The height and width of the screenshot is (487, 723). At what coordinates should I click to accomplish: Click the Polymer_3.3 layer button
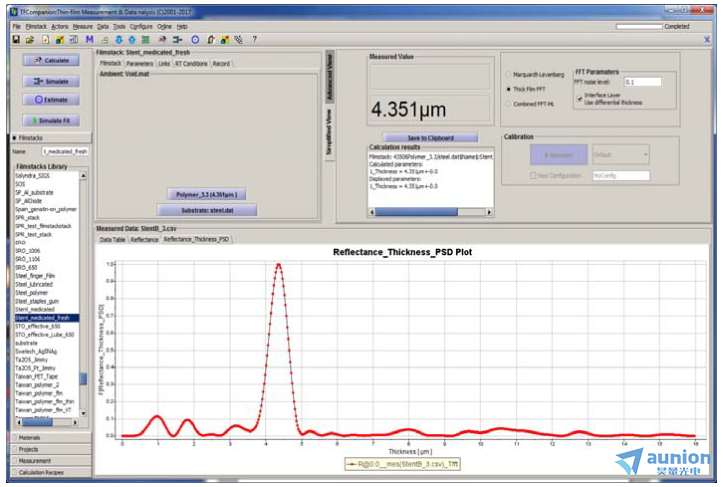click(206, 195)
